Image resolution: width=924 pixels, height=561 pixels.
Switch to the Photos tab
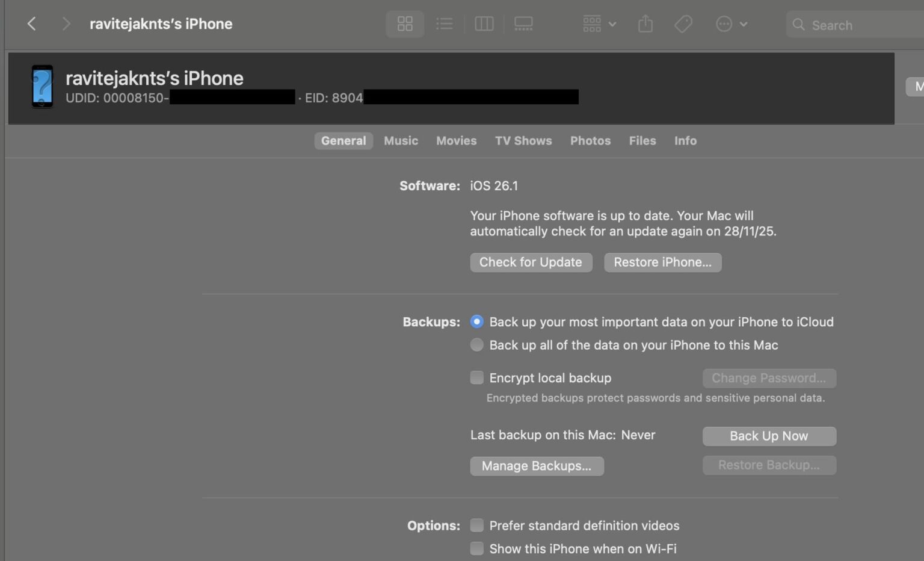tap(590, 140)
